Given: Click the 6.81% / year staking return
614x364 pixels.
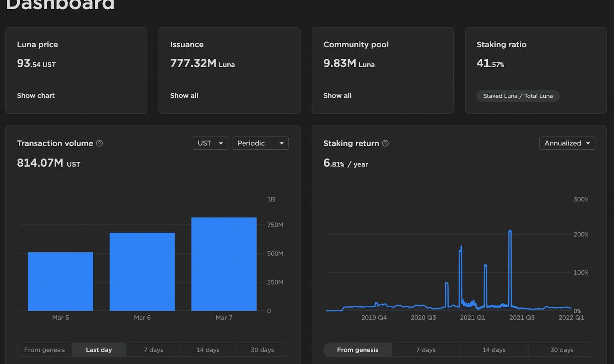Looking at the screenshot, I should (345, 163).
